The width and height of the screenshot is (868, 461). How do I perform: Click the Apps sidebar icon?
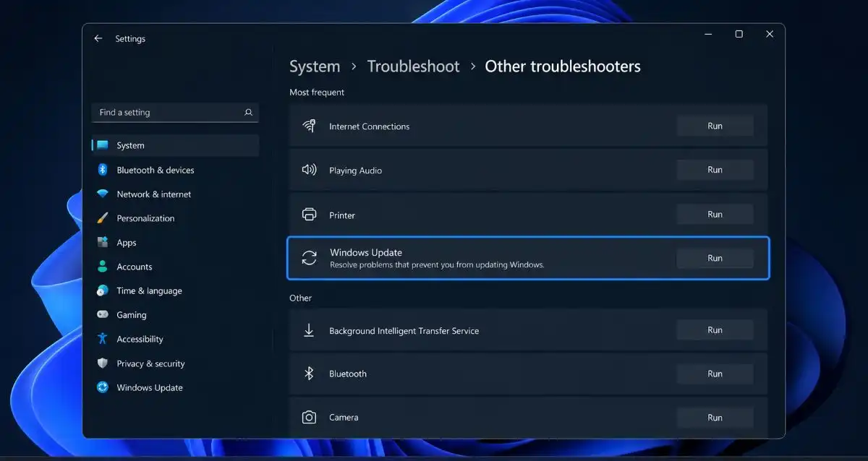[103, 243]
